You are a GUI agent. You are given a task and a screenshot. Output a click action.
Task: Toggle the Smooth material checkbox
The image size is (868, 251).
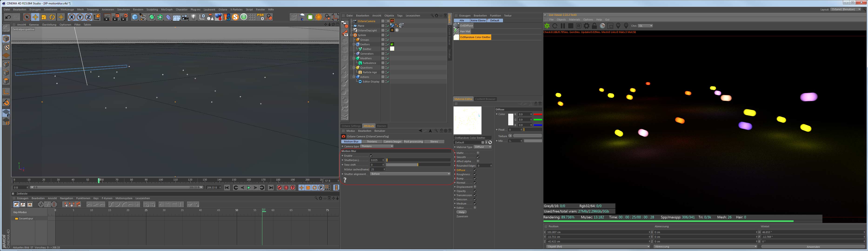click(x=478, y=157)
